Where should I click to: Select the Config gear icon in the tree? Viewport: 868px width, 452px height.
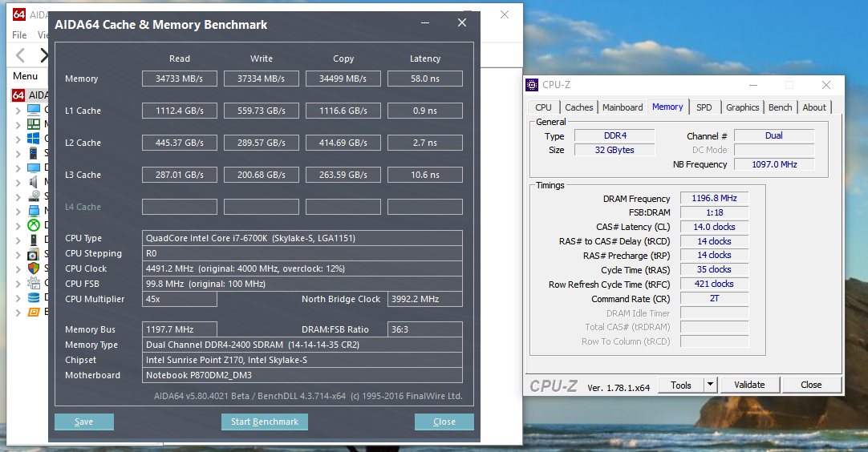34,283
